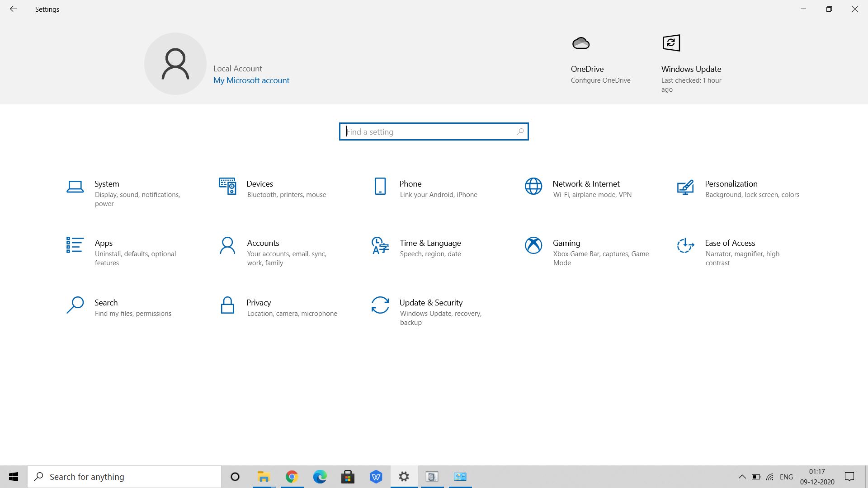
Task: Open the Apps settings category
Action: click(x=104, y=243)
